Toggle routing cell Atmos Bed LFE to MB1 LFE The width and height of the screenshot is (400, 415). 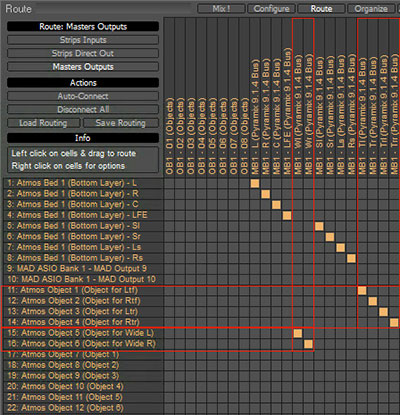coord(287,215)
